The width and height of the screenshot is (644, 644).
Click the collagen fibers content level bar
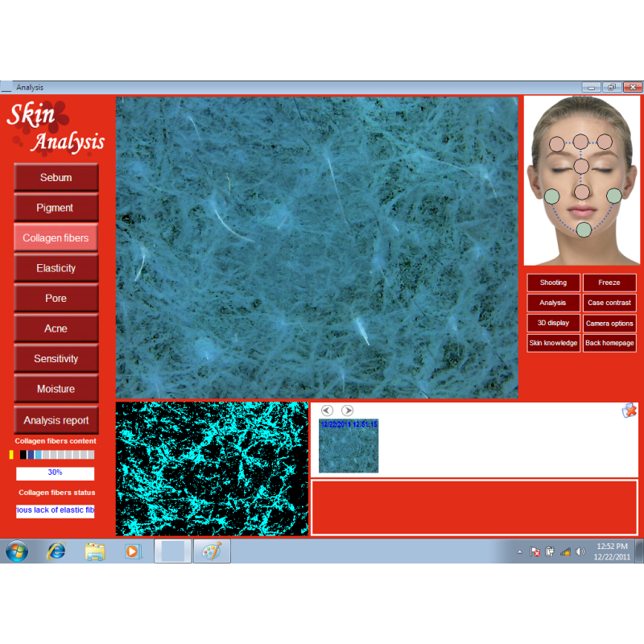[x=55, y=455]
